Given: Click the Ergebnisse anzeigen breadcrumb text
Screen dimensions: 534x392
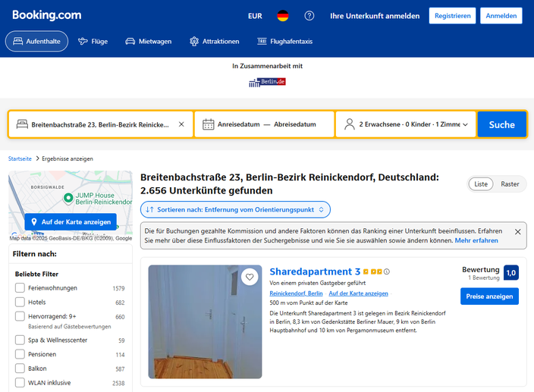Looking at the screenshot, I should [68, 158].
